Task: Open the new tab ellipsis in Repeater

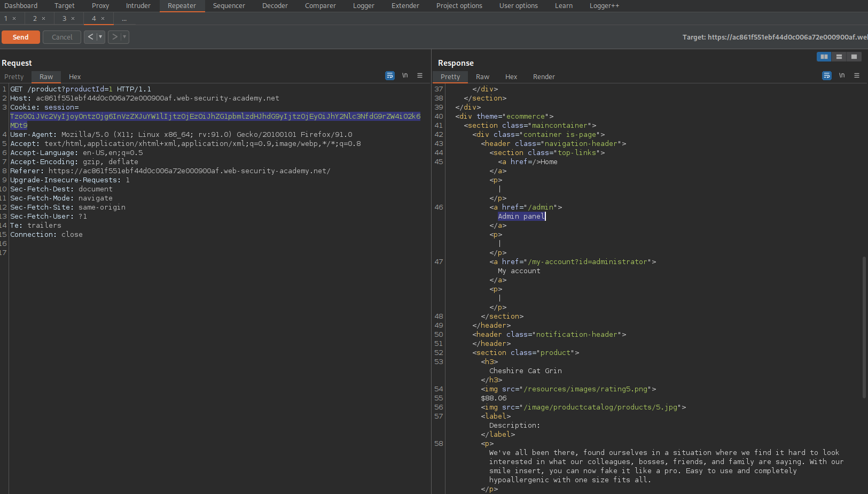Action: pyautogui.click(x=124, y=19)
